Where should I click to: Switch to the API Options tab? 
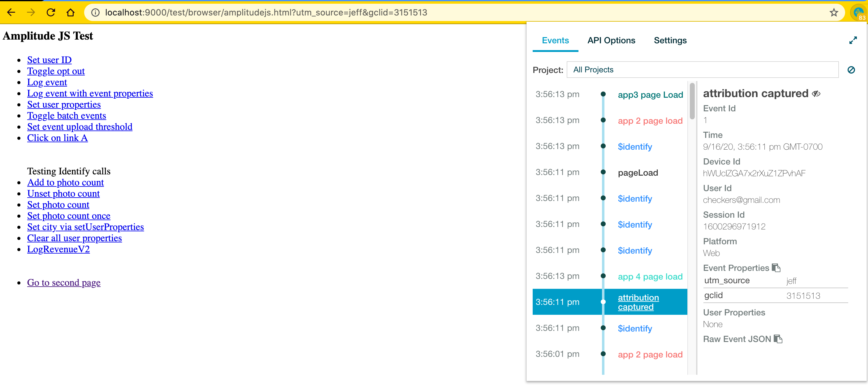pos(611,41)
